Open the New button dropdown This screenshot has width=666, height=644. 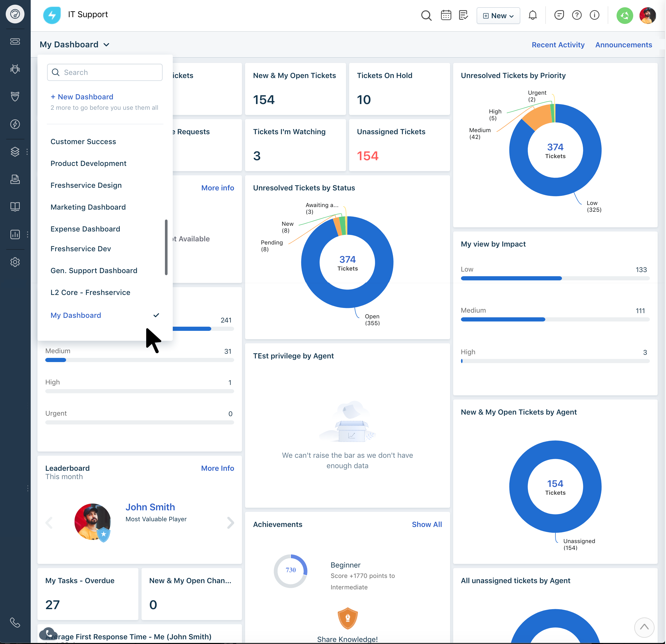tap(498, 16)
